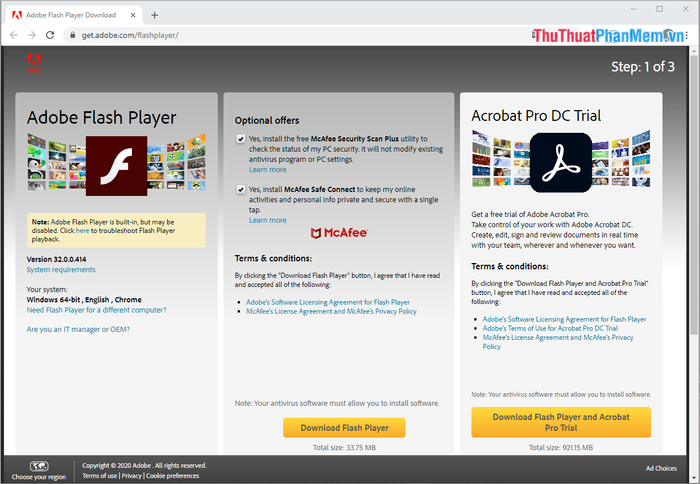
Task: Click Need Flash Player for a different computer
Action: 96,310
